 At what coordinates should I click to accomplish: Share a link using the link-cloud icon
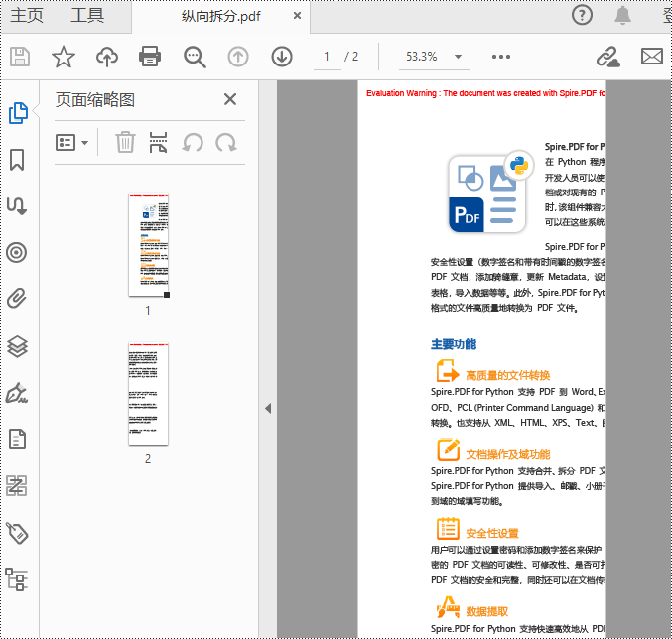click(x=608, y=57)
